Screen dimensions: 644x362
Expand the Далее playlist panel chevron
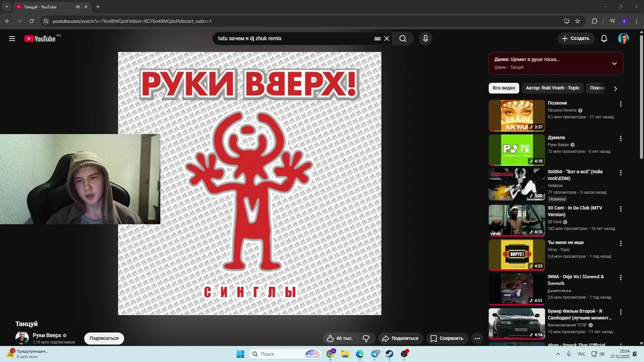tap(614, 63)
